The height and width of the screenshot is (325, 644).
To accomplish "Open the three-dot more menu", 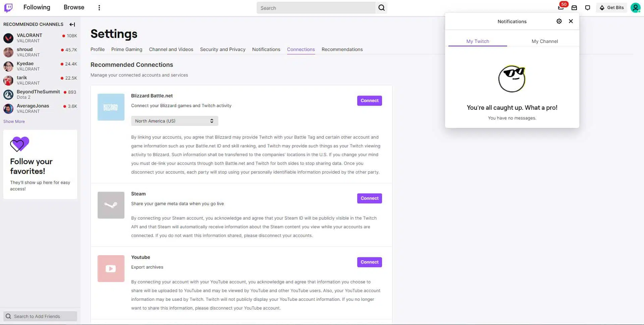I will [x=99, y=8].
